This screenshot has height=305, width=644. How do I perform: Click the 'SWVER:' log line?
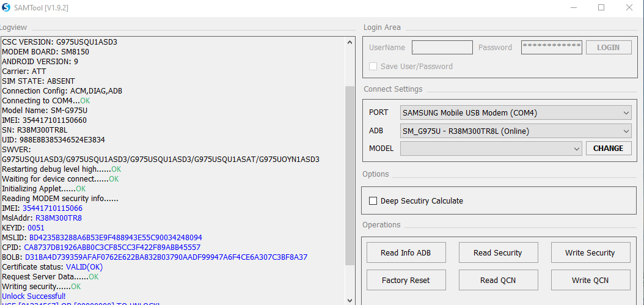[16, 150]
